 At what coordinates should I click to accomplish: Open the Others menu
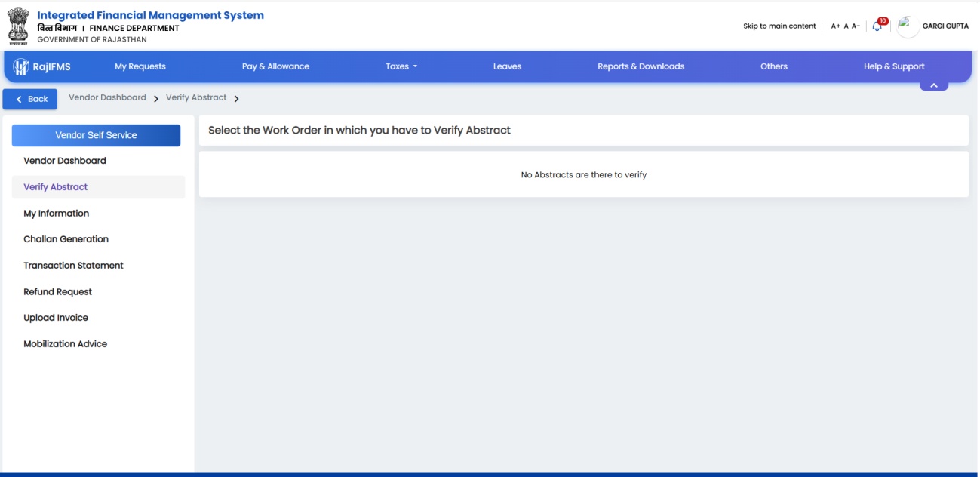[x=774, y=66]
